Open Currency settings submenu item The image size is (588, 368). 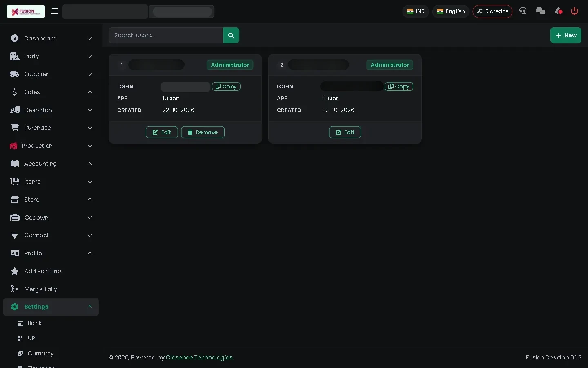coord(40,353)
